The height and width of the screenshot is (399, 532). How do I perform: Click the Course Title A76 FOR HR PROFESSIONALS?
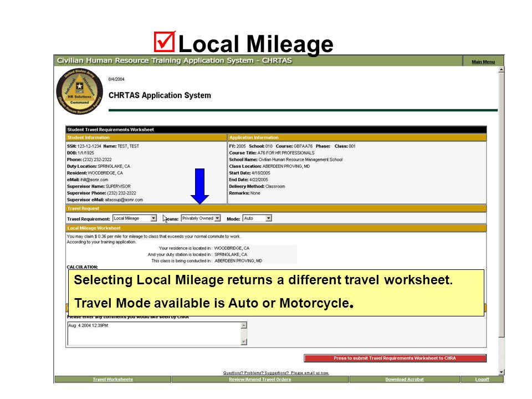pos(286,153)
